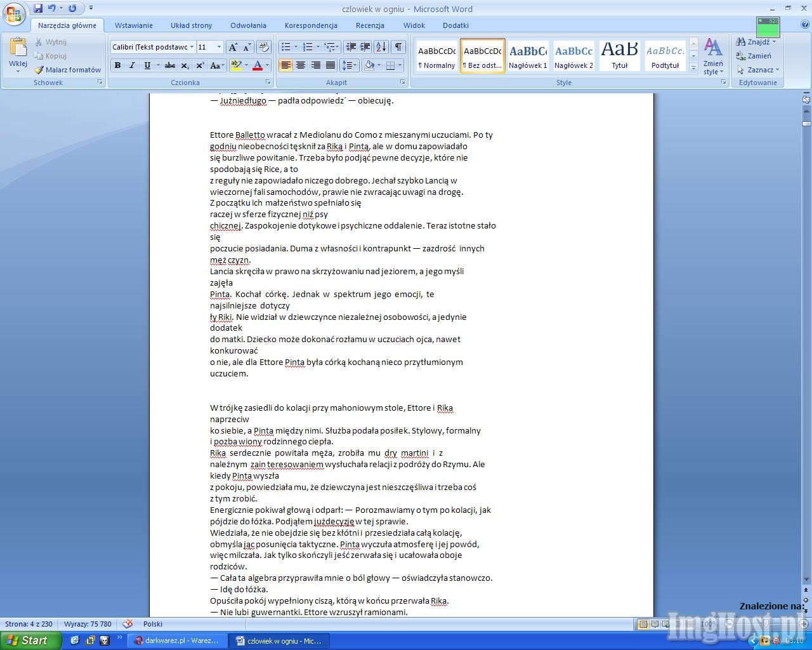Click the Zamień replace button
812x650 pixels.
coord(754,56)
